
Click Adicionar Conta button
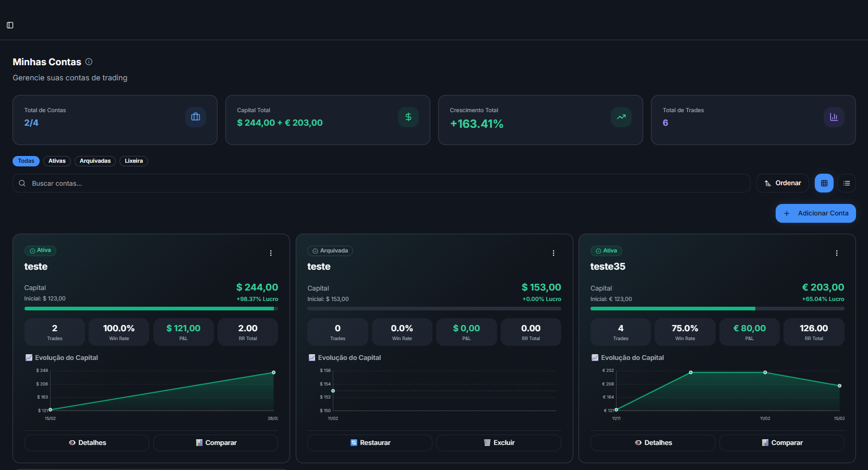pos(816,213)
